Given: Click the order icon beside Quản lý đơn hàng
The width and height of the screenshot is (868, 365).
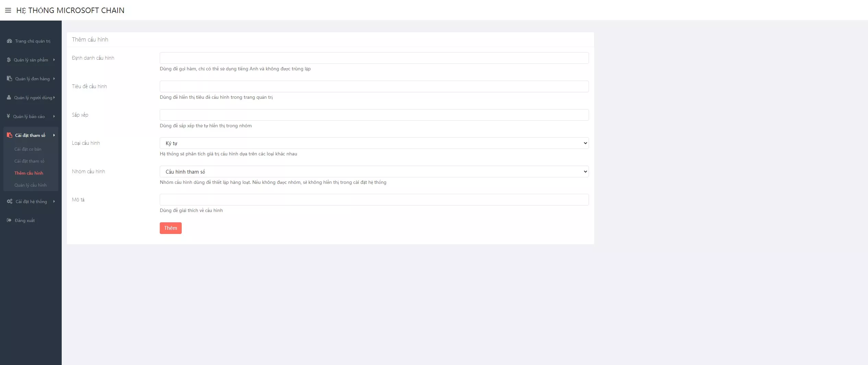Looking at the screenshot, I should (x=9, y=79).
